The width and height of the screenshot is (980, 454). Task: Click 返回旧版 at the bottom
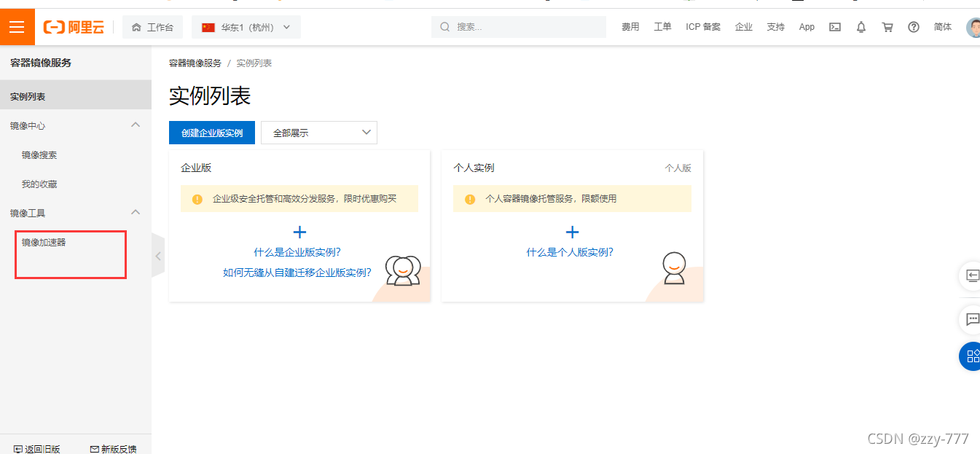tap(36, 448)
